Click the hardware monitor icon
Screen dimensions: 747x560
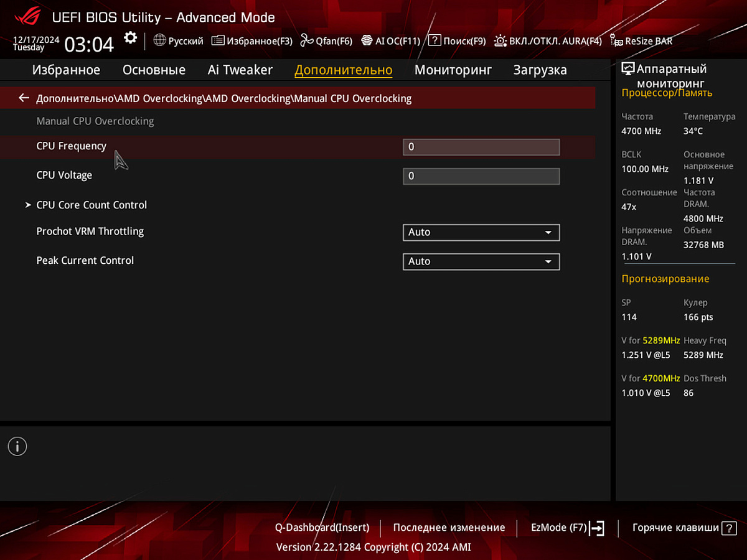tap(628, 69)
